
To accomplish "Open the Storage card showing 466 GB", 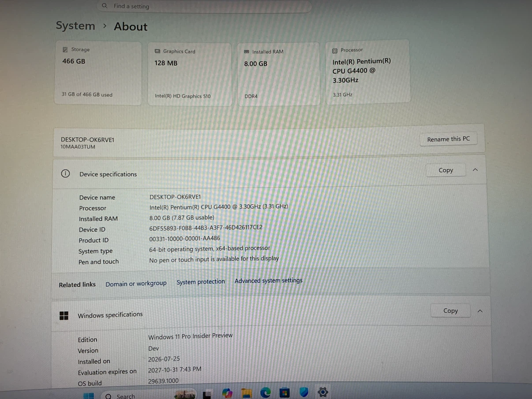I will pyautogui.click(x=98, y=73).
